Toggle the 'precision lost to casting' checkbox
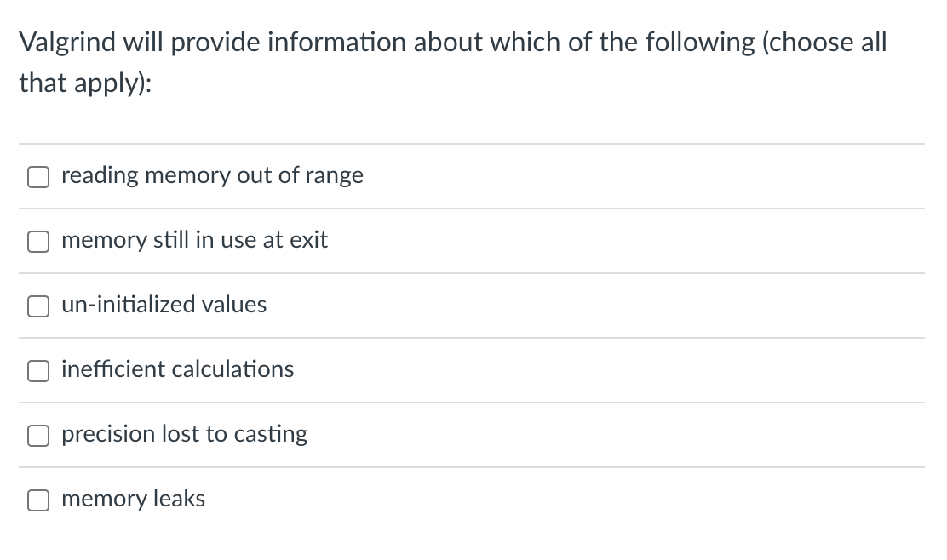Screen dimensions: 947x560 click(39, 436)
